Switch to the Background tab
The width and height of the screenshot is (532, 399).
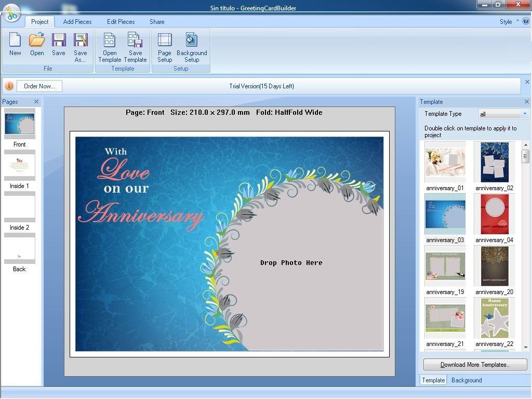pyautogui.click(x=466, y=380)
